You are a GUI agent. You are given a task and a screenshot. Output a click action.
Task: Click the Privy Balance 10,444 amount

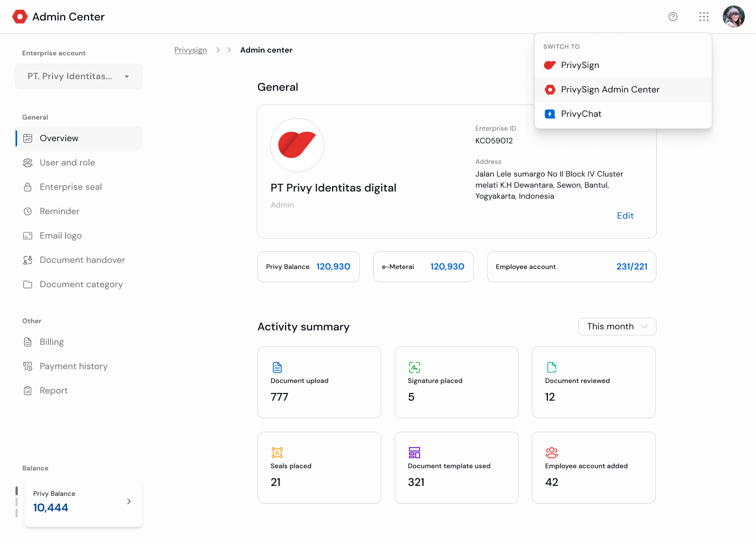[x=50, y=508]
